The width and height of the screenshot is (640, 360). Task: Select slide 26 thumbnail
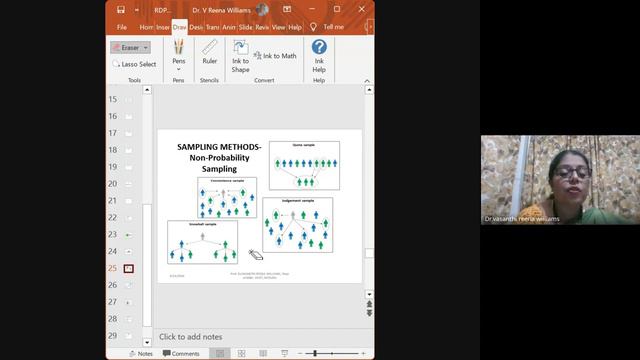[129, 285]
